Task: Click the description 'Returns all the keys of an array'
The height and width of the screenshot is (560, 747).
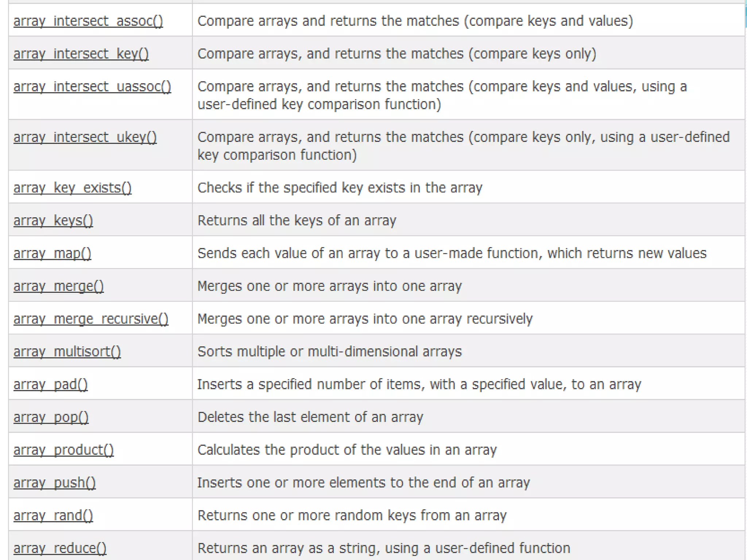Action: pyautogui.click(x=297, y=221)
